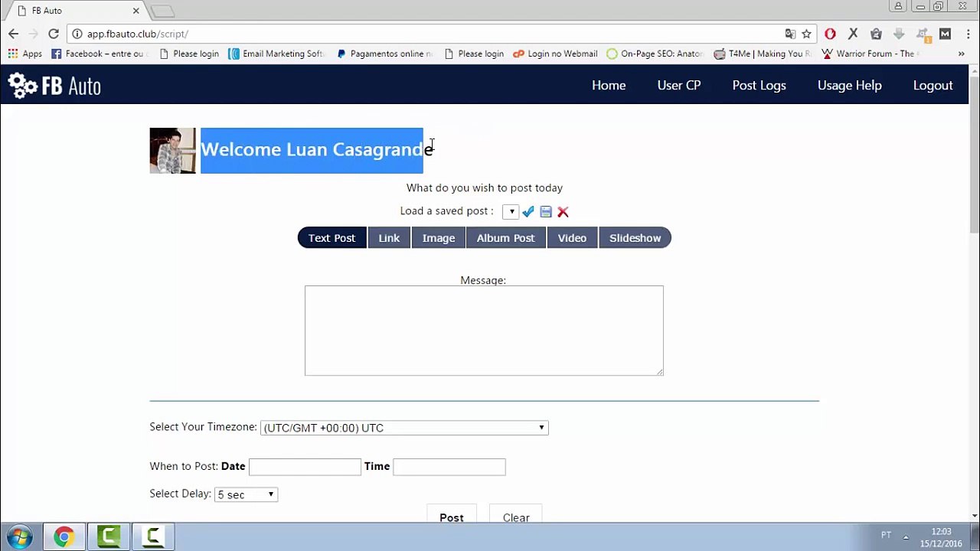Open Post Logs in the navigation bar

759,86
